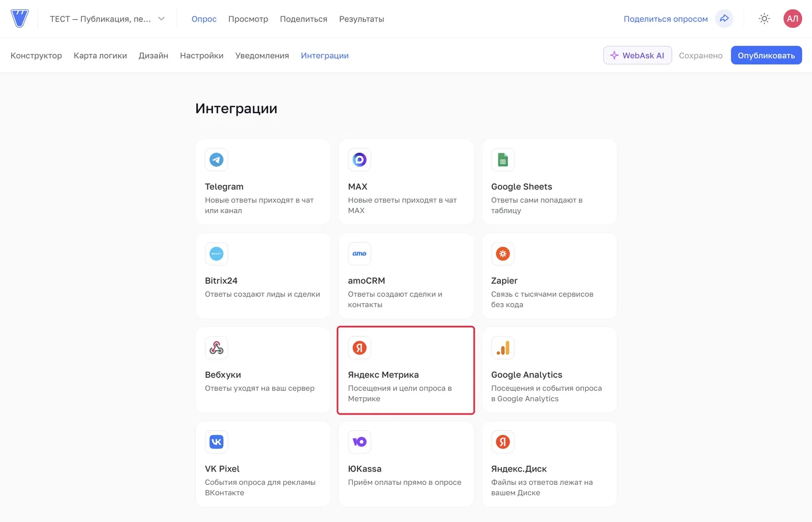Click the Zapier card description text

click(x=542, y=299)
